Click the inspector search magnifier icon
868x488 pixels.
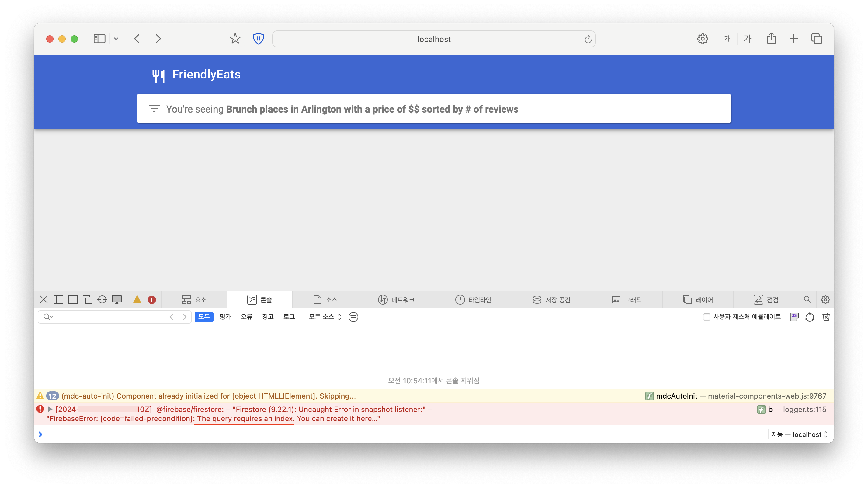pos(807,299)
